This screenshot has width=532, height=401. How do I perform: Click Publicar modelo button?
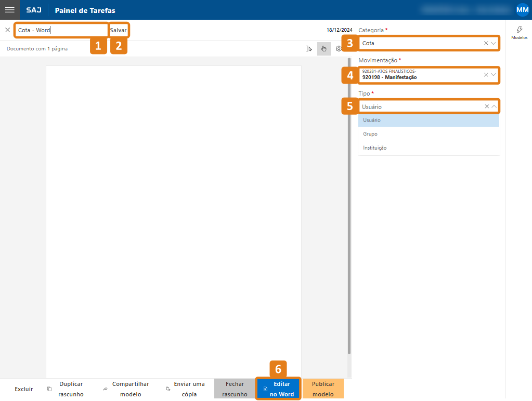coord(323,389)
